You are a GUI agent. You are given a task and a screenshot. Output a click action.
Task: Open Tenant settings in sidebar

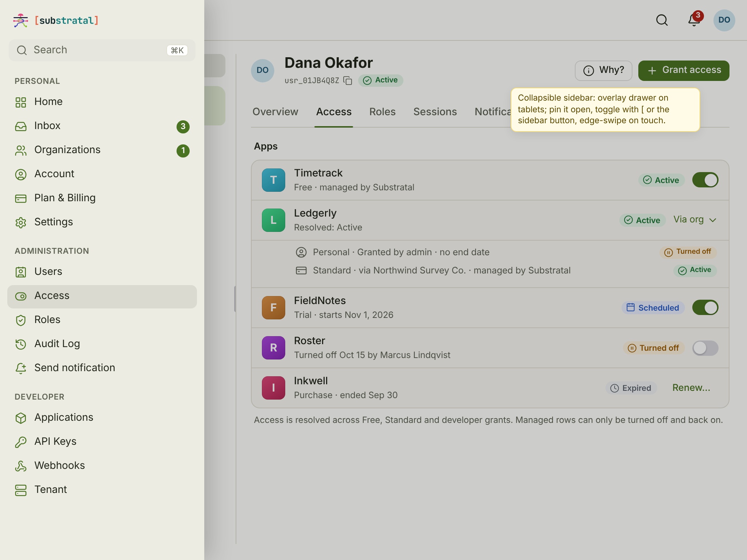[x=102, y=490]
